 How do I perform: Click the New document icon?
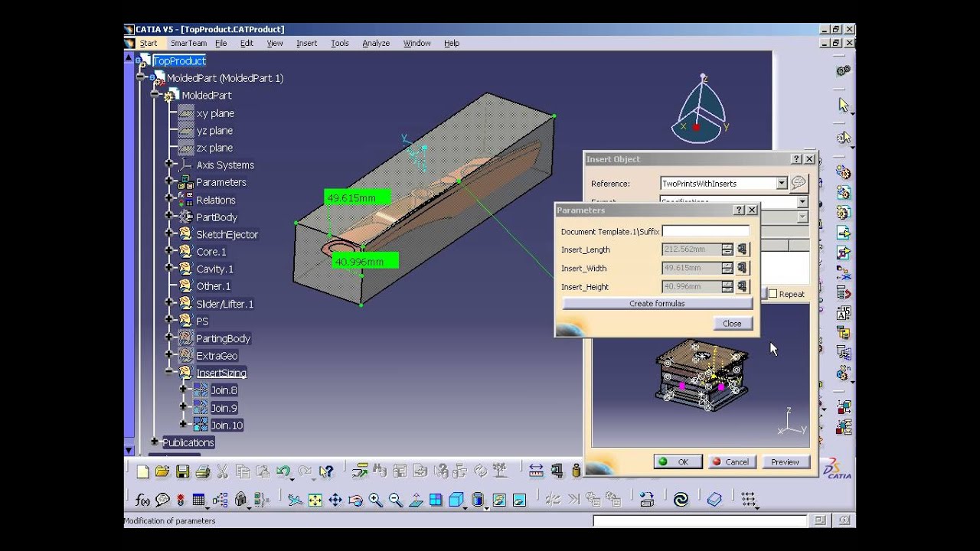(142, 471)
